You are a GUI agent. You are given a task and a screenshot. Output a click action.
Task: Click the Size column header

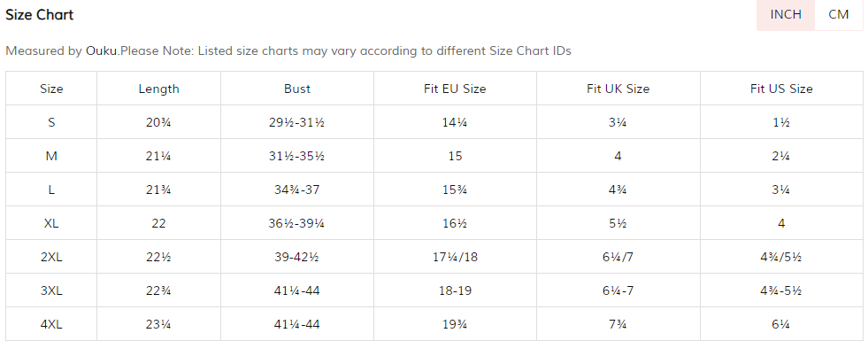51,89
